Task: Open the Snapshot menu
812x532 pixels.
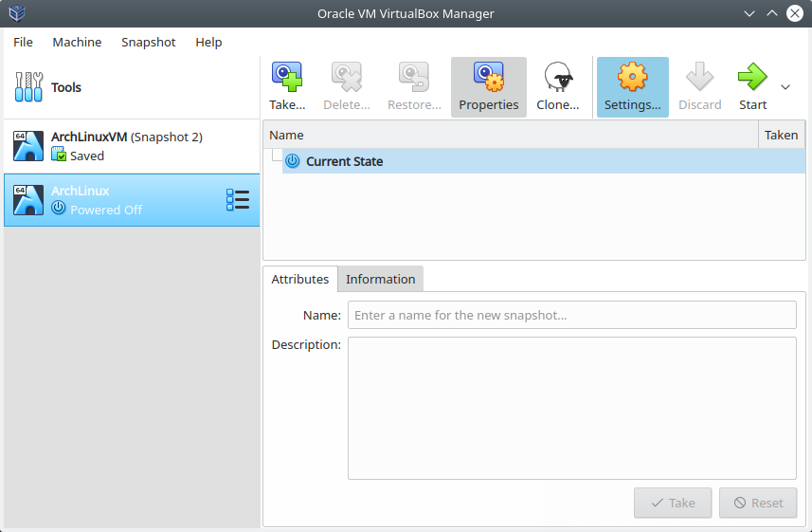Action: [x=149, y=42]
